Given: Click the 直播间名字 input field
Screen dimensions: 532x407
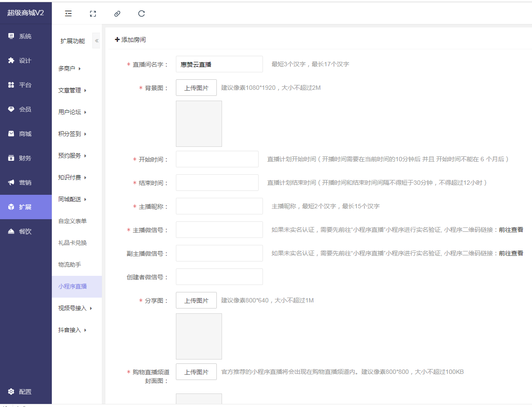Looking at the screenshot, I should [x=219, y=64].
